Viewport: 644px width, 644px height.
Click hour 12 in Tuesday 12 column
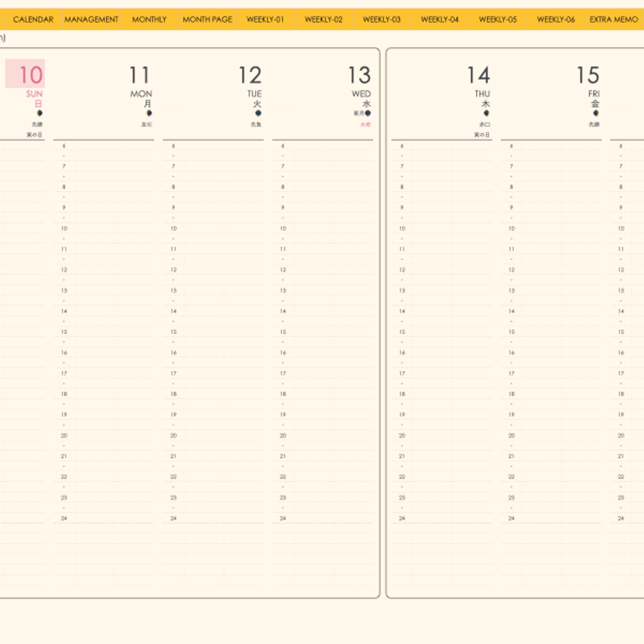pos(174,269)
